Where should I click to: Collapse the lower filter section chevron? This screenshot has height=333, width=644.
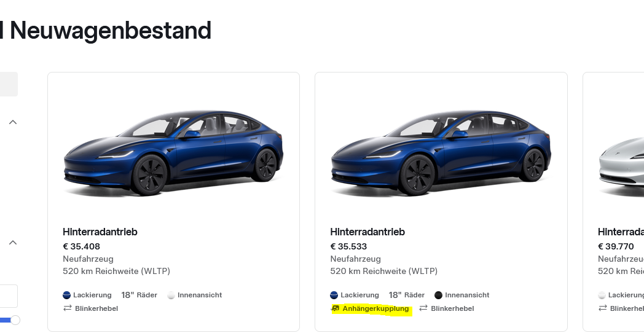pyautogui.click(x=12, y=243)
